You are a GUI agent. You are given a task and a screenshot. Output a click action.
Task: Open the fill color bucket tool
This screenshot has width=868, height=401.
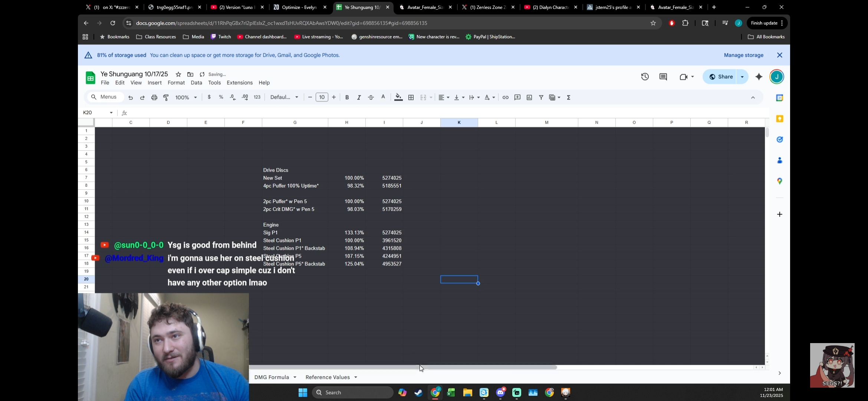(398, 97)
